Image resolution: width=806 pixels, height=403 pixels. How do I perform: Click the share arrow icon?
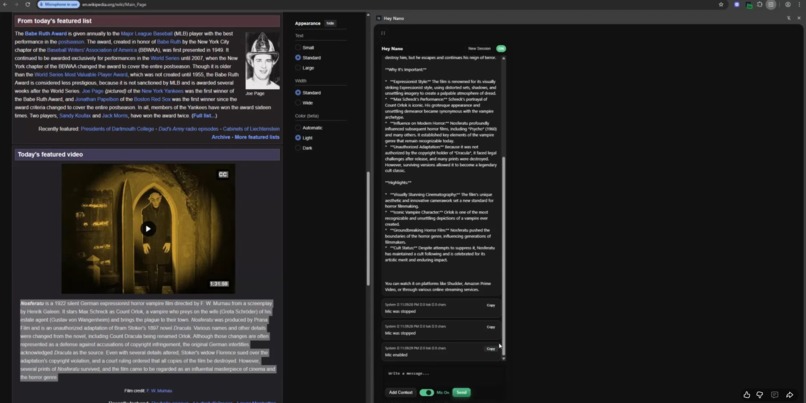(x=790, y=395)
